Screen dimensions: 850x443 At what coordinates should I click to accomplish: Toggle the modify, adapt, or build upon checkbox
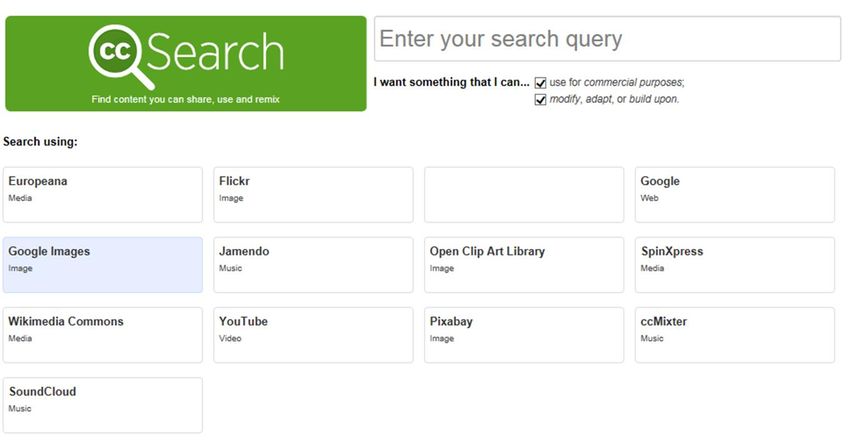(x=540, y=100)
